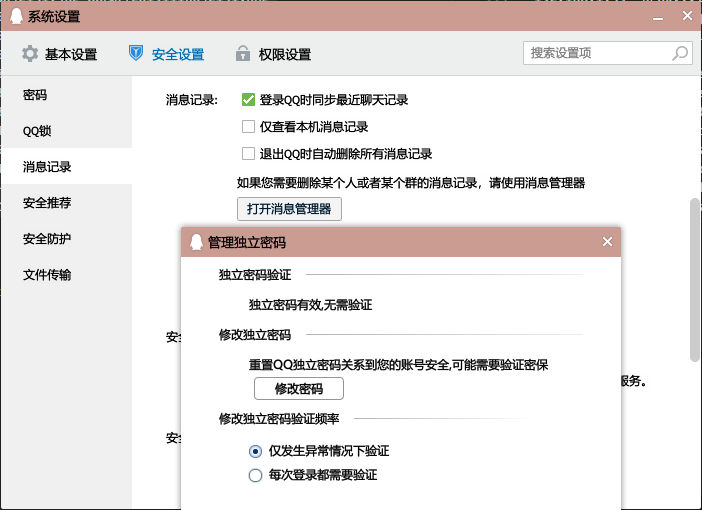The height and width of the screenshot is (510, 702).
Task: Close the 管理独立密码 dialog
Action: tap(607, 242)
